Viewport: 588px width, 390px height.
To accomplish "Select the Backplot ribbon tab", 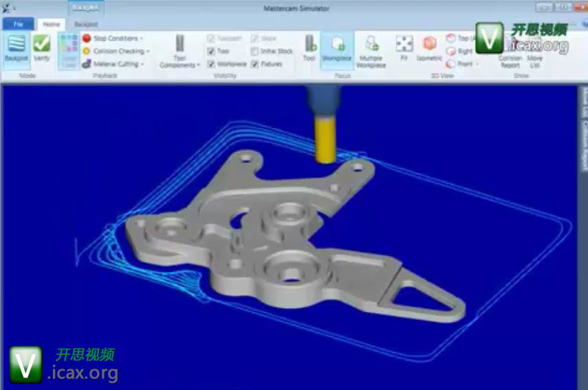I will pos(86,24).
